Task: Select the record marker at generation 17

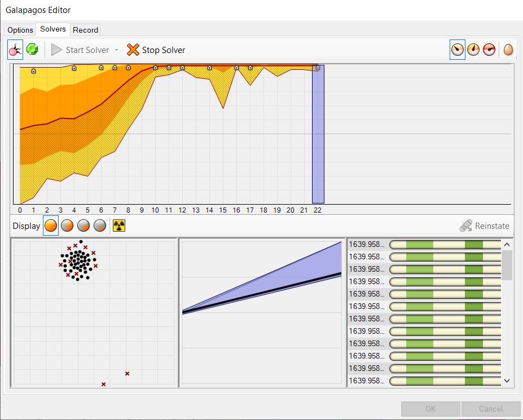Action: tap(250, 68)
